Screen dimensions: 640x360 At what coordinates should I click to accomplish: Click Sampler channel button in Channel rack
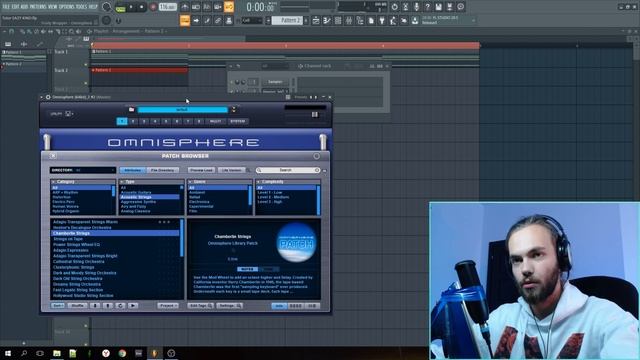275,82
